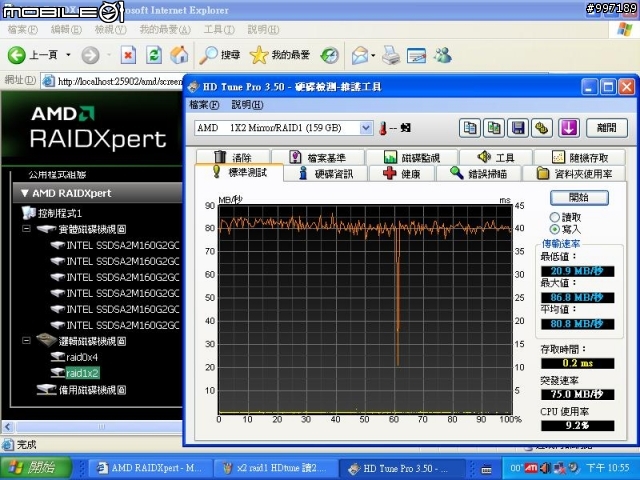Open the IE Mail dropdown arrow
The image size is (640, 480).
pos(373,55)
